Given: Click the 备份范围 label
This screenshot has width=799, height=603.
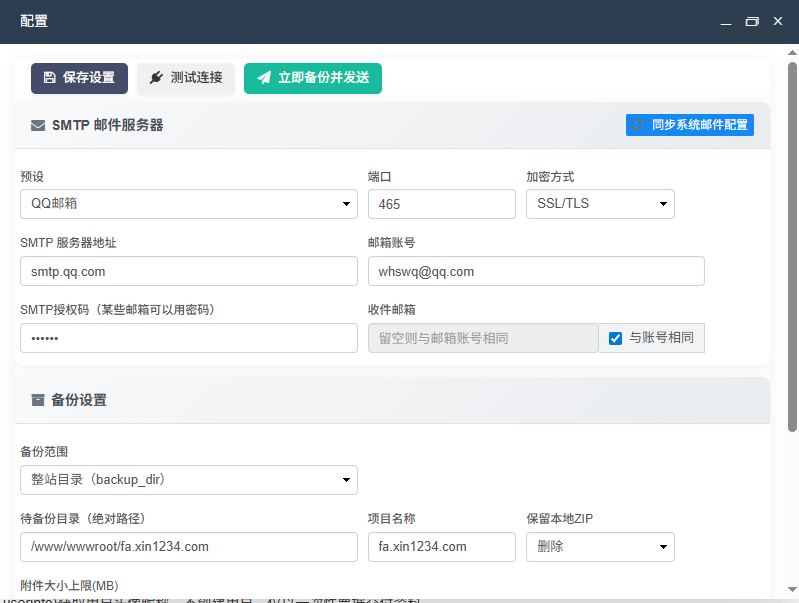Looking at the screenshot, I should tap(44, 452).
